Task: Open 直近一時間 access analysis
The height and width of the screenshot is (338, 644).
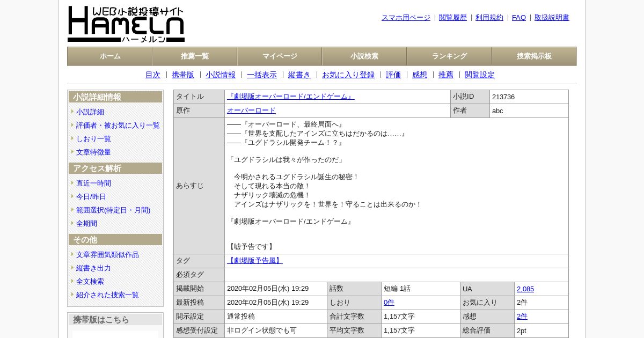Action: click(93, 183)
